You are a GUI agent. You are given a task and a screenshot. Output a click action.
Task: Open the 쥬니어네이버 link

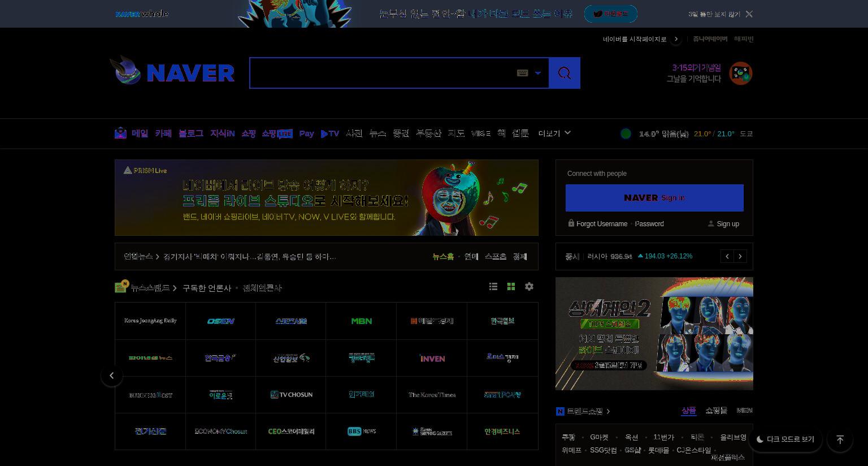[x=710, y=39]
